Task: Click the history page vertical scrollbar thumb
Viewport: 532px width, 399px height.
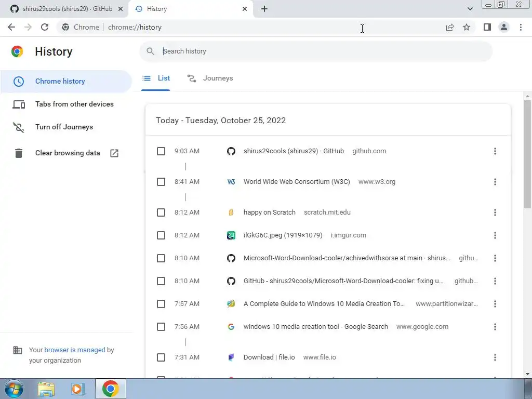Action: coord(527,154)
